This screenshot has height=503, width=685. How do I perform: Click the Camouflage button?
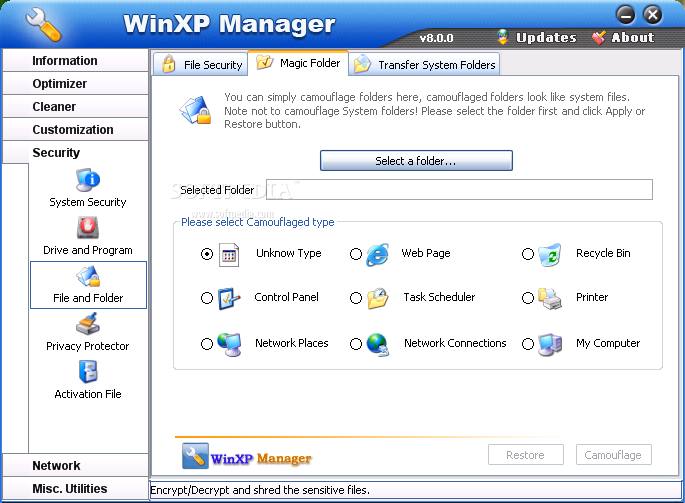(613, 455)
